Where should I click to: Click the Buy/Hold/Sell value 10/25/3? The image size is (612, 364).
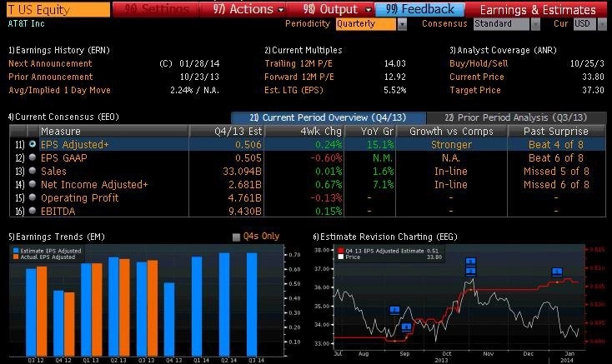tap(587, 63)
